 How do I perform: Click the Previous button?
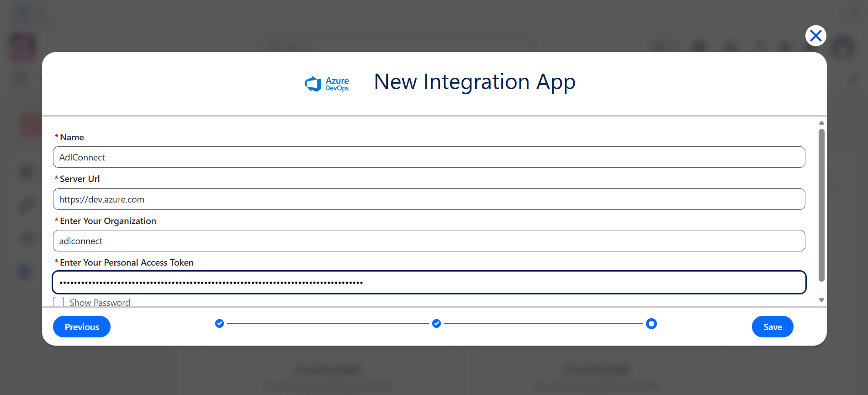coord(82,327)
